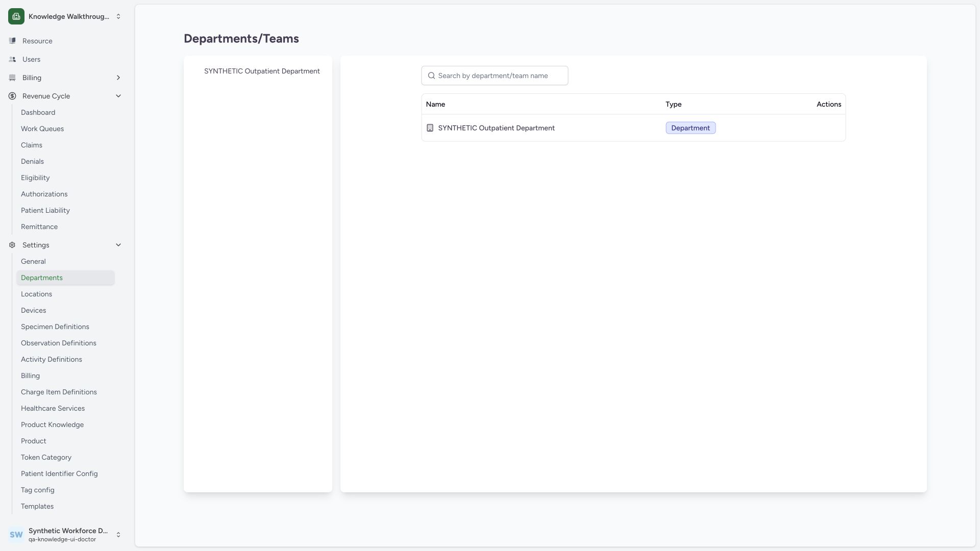Click the Billing sidebar icon
This screenshot has height=551, width=980.
12,78
